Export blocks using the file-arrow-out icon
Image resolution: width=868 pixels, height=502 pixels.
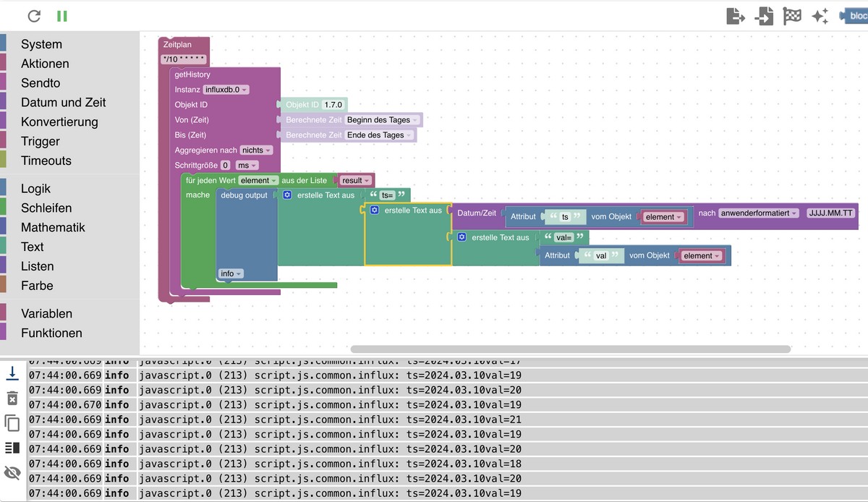[736, 16]
